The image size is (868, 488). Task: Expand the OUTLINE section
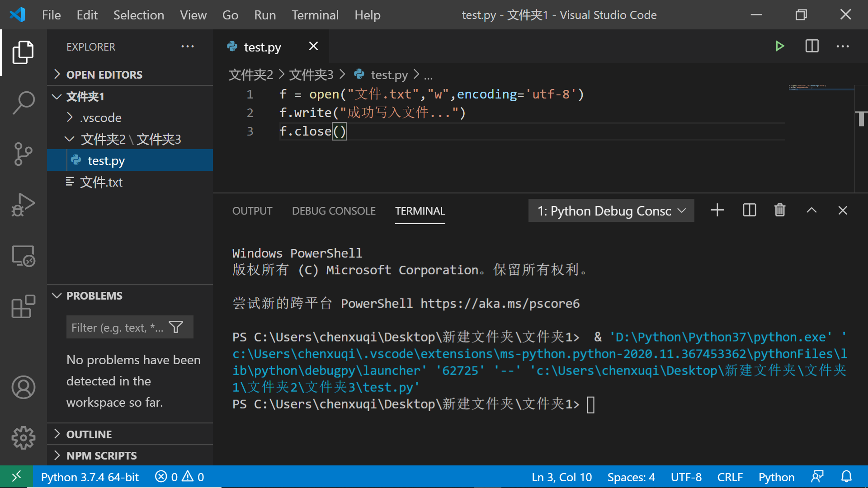[x=89, y=434]
